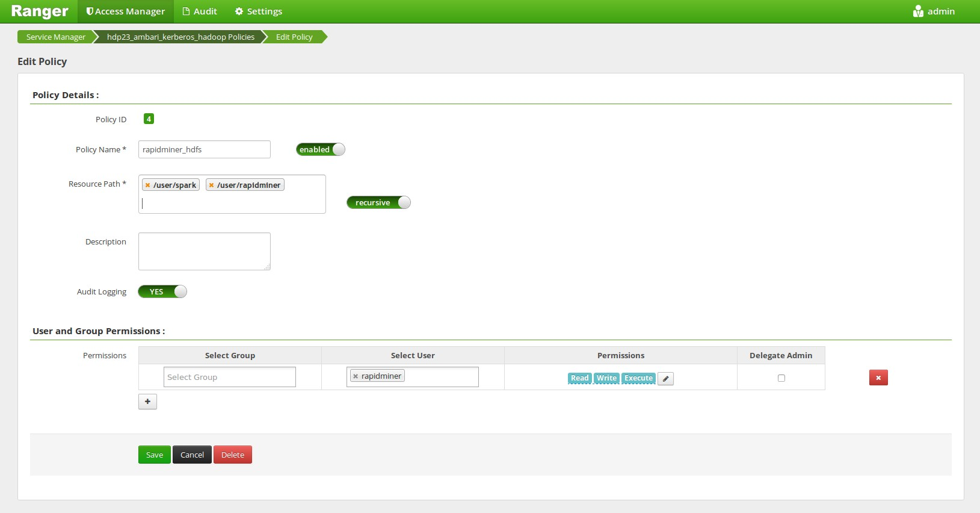
Task: Add a new permission row
Action: 147,402
